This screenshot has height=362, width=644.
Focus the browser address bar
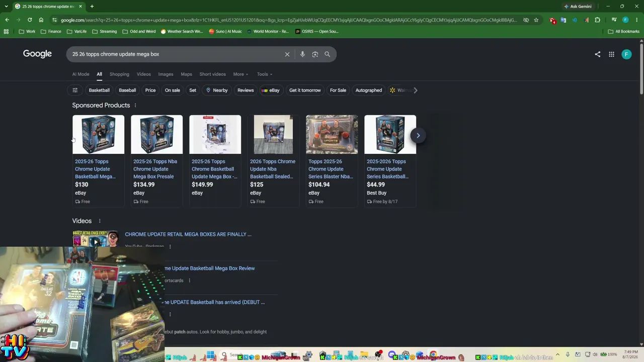(x=288, y=20)
